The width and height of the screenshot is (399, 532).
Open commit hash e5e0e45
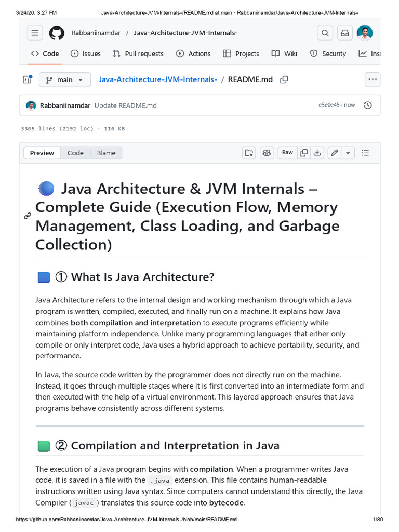(x=329, y=105)
